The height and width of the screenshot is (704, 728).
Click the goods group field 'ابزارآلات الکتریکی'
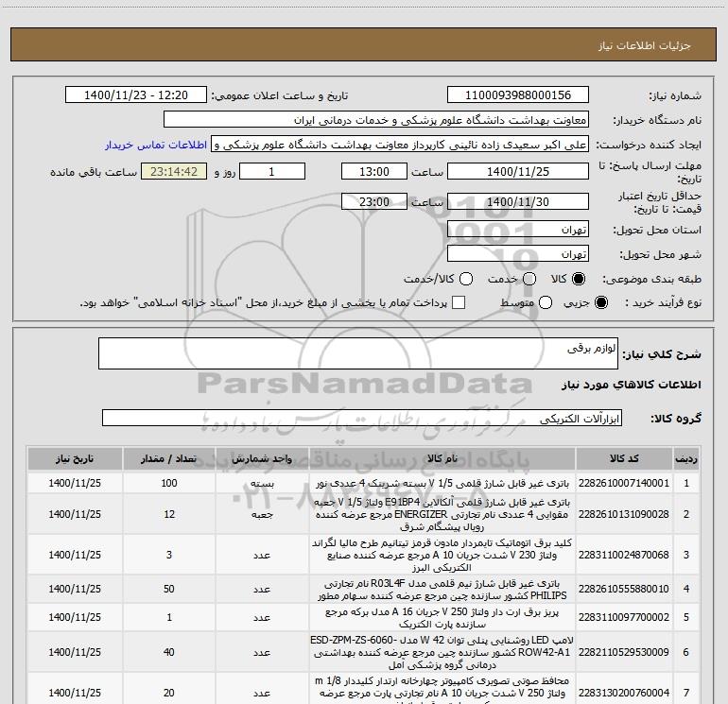362,418
